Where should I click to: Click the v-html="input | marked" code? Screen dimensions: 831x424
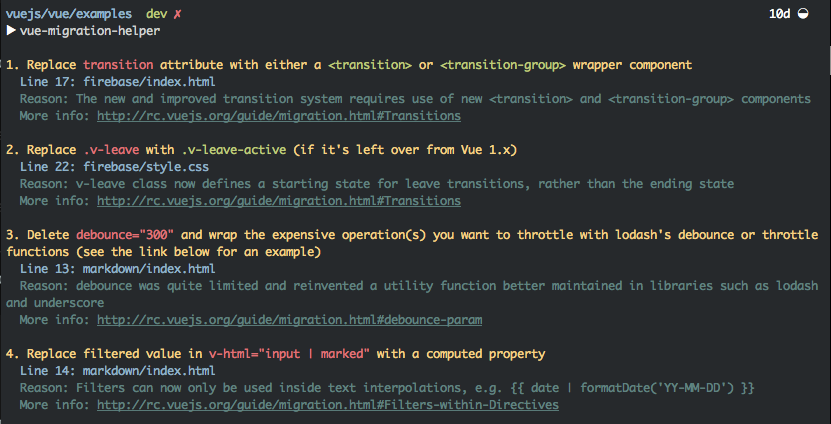(289, 354)
